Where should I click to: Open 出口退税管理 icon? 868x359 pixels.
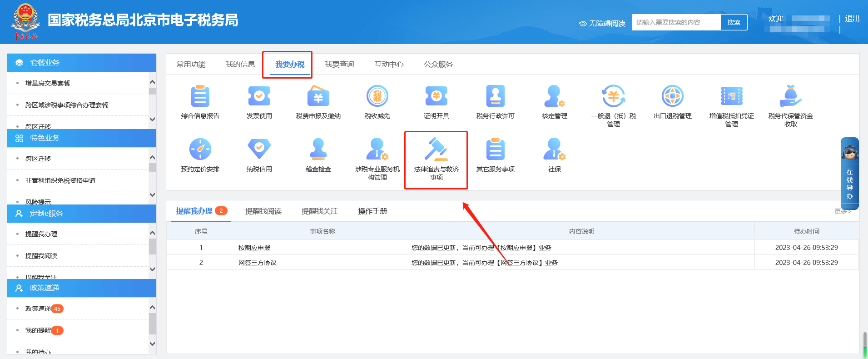coord(673,96)
